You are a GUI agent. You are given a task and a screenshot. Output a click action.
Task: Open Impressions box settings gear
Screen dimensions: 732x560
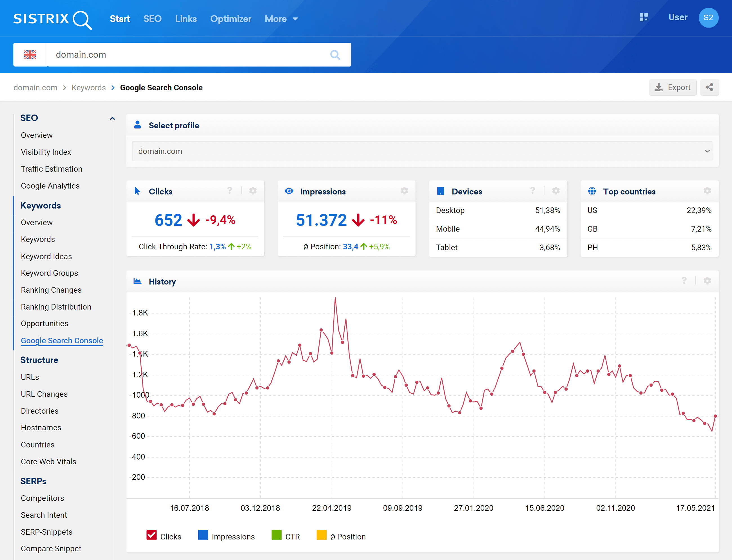pos(405,191)
